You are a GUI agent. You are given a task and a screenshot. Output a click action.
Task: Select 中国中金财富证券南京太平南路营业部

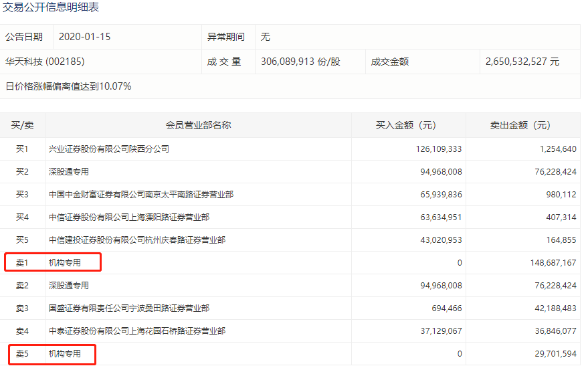[x=141, y=195]
